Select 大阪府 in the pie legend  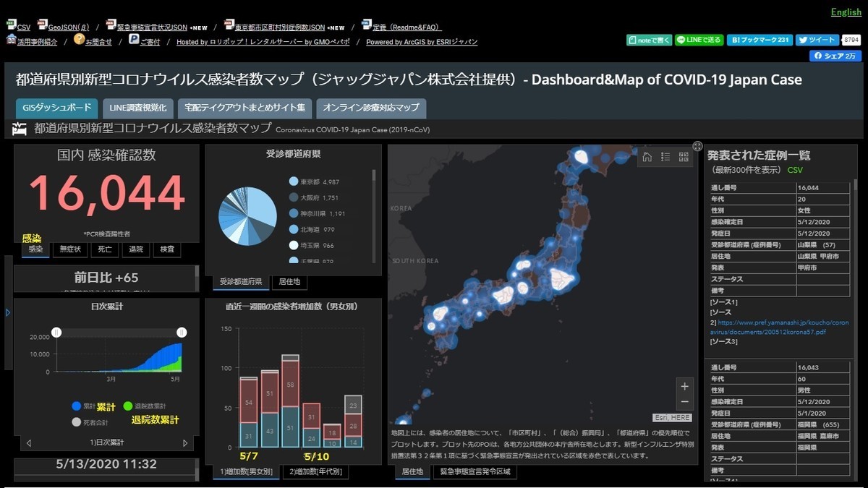pyautogui.click(x=314, y=198)
